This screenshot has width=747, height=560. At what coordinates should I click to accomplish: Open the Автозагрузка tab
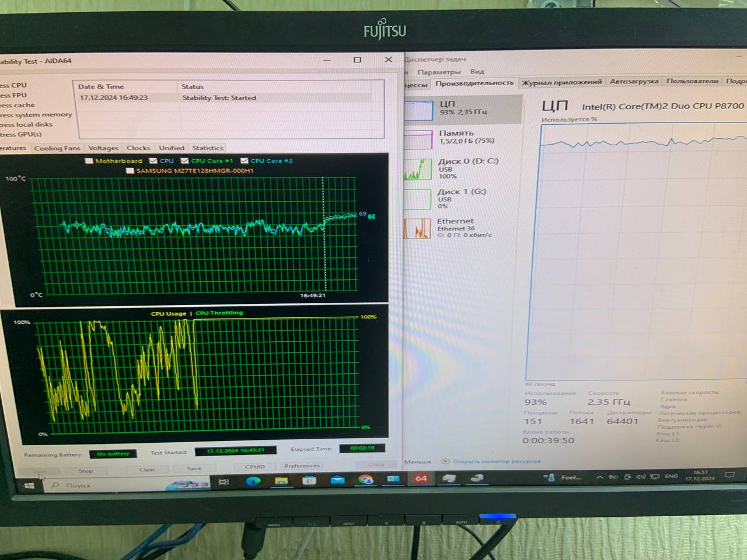[x=634, y=82]
